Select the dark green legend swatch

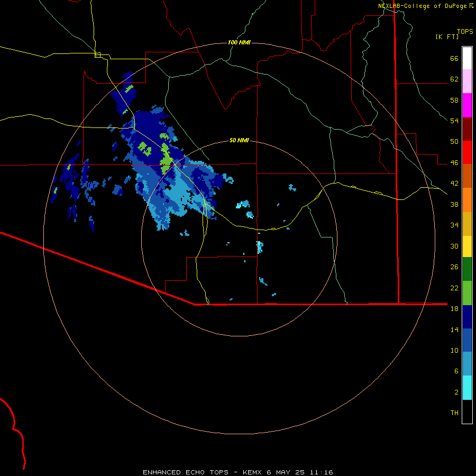(467, 269)
